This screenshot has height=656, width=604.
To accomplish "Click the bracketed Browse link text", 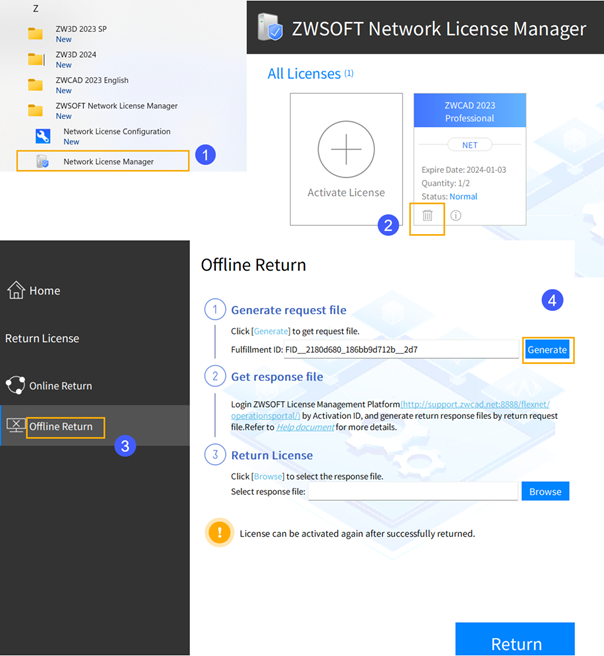I will point(268,476).
